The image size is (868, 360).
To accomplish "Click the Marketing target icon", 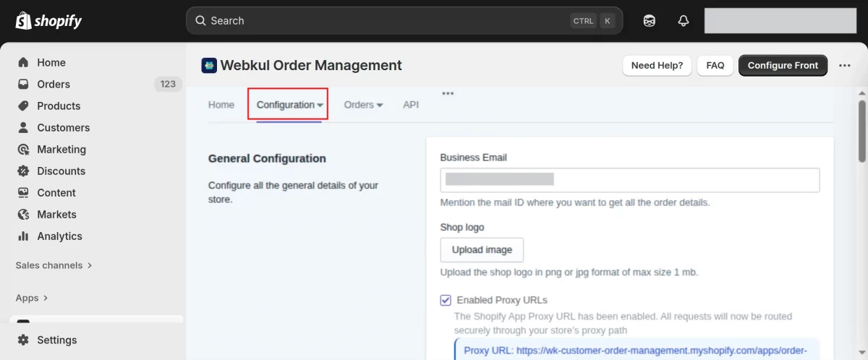I will tap(23, 150).
